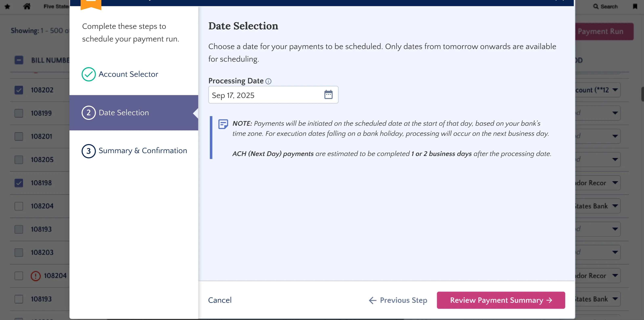Screen dimensions: 644x320
Task: Select the Date Selection step
Action: 134,113
